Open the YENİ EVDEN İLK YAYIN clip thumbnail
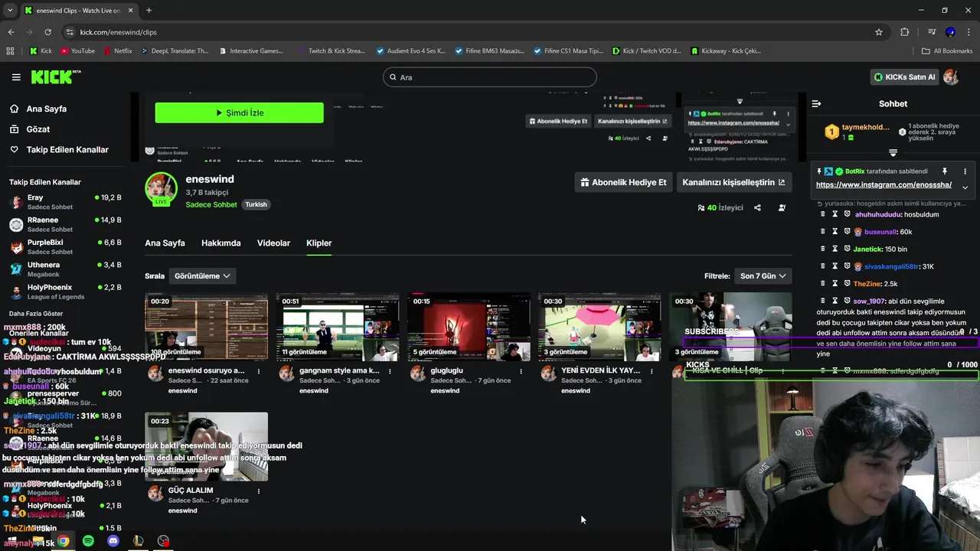Screen dimensions: 980x551 [599, 327]
